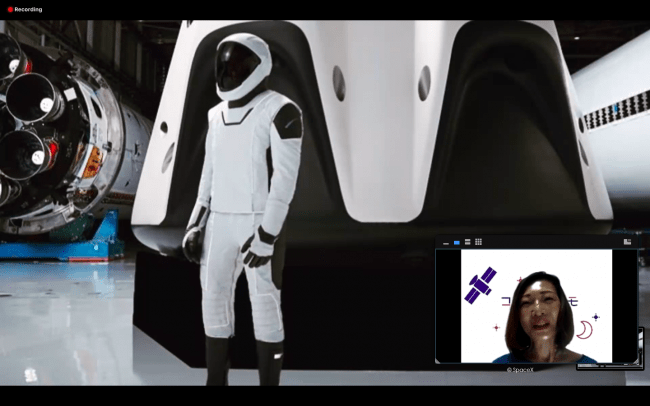650x406 pixels.
Task: Switch to the stacked thumbnail strip view
Action: point(468,242)
